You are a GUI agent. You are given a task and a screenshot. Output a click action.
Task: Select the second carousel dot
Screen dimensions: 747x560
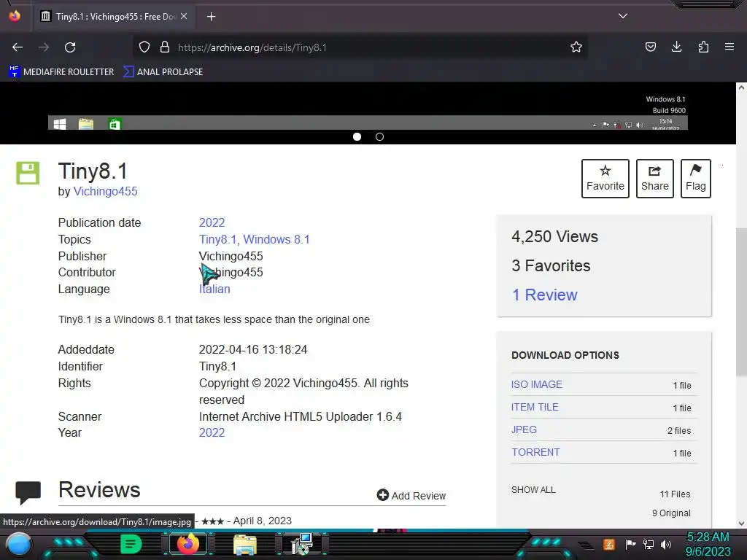(379, 136)
